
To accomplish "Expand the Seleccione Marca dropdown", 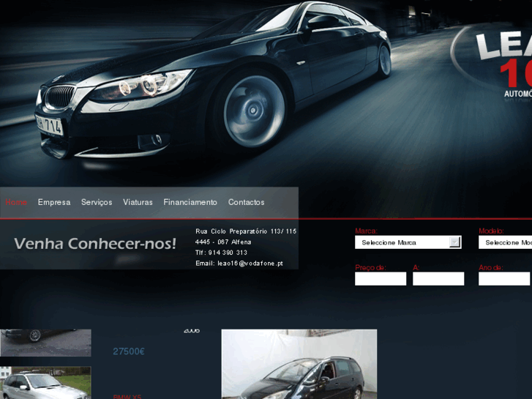I will (x=408, y=242).
